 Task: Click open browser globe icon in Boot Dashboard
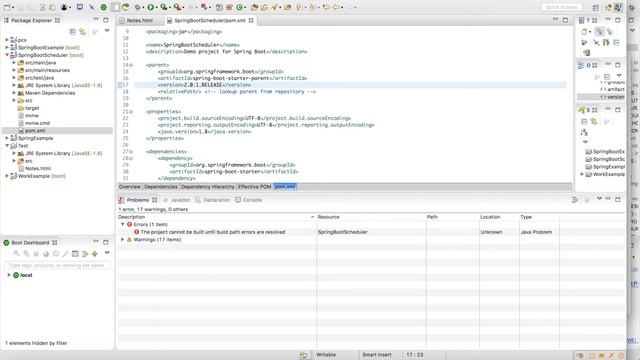click(x=46, y=254)
